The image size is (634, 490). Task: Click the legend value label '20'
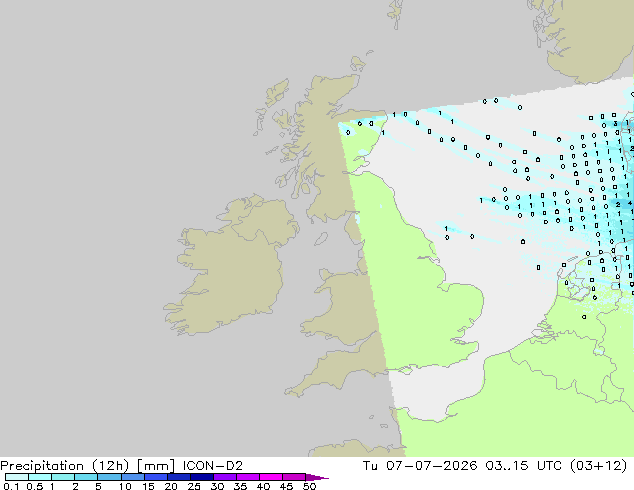click(x=171, y=486)
